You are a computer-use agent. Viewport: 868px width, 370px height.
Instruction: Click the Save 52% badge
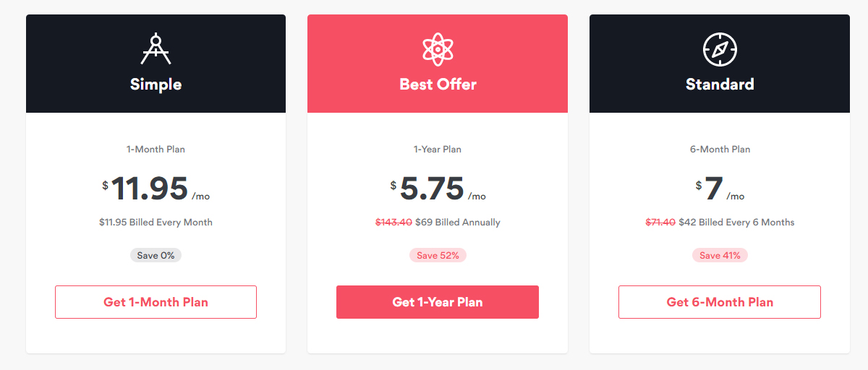click(438, 255)
